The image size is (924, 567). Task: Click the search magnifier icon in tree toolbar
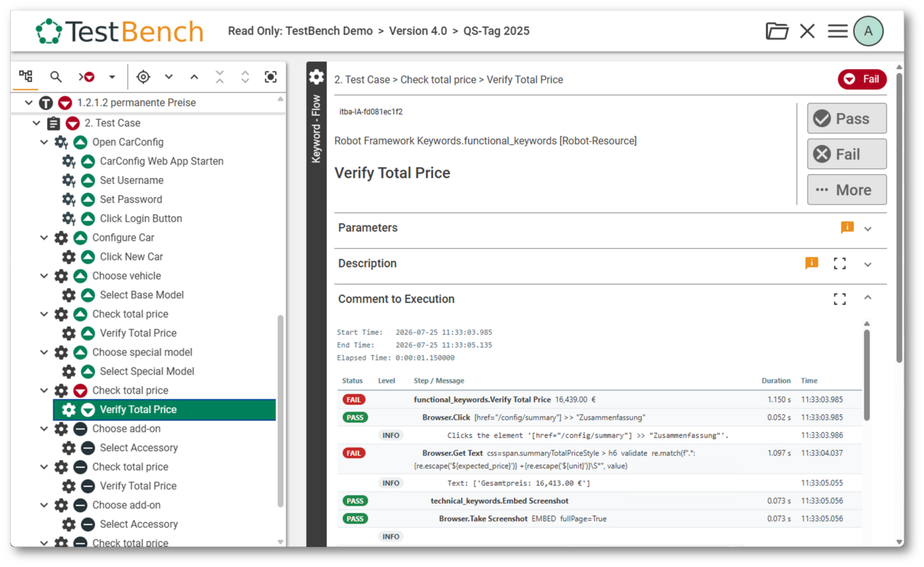point(56,76)
